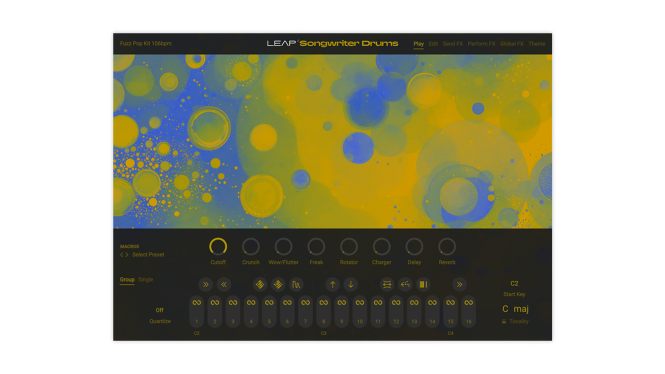Click the Cutoff macro knob
Screen dimensions: 665x374
point(218,246)
